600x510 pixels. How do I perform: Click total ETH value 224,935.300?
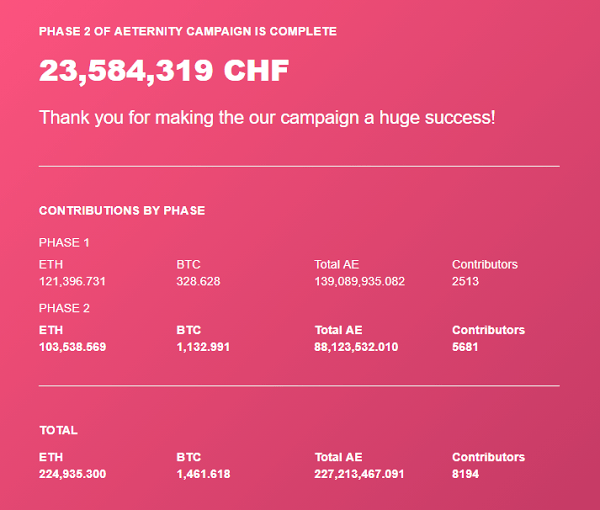click(x=72, y=474)
